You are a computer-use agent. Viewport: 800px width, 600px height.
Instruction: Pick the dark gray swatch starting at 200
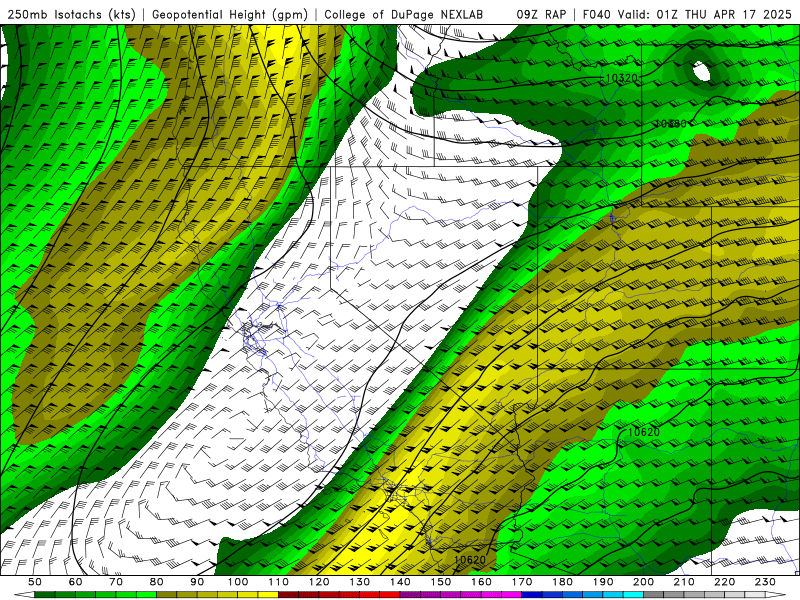point(654,595)
